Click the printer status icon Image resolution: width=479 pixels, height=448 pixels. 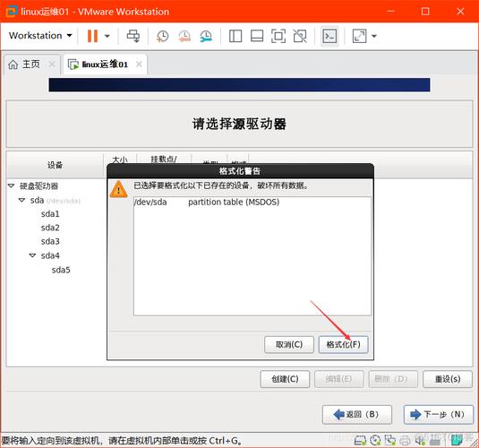pos(405,440)
